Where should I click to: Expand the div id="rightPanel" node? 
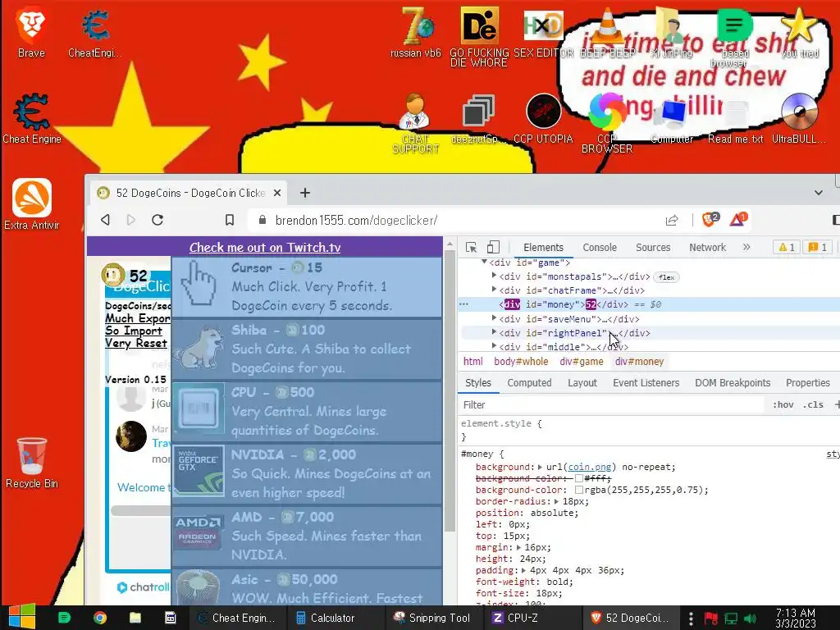click(x=494, y=332)
